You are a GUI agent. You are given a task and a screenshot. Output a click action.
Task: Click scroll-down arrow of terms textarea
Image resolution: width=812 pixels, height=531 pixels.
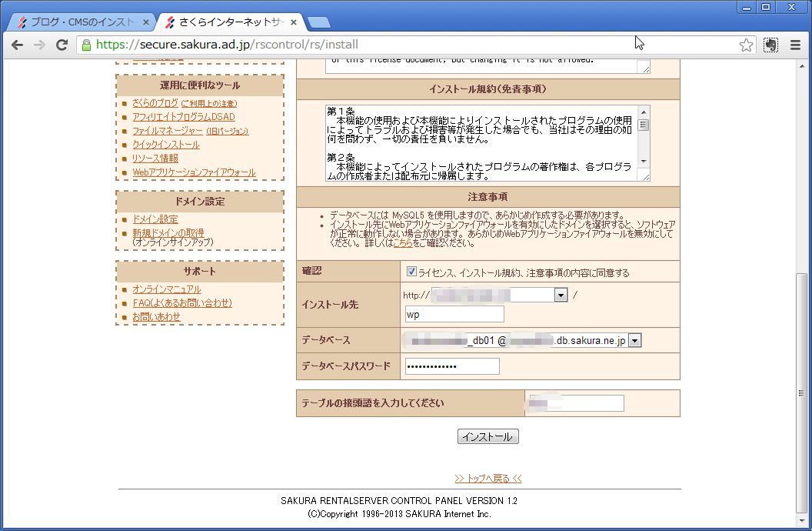(x=643, y=162)
